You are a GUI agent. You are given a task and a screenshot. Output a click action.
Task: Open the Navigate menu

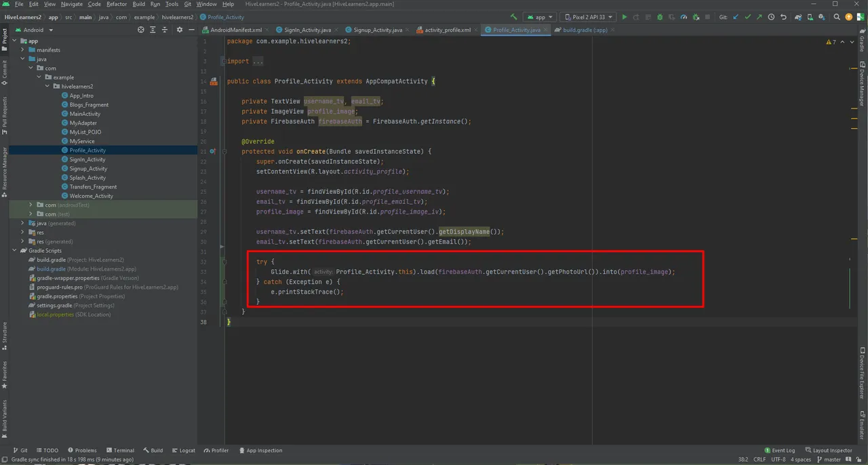tap(72, 4)
